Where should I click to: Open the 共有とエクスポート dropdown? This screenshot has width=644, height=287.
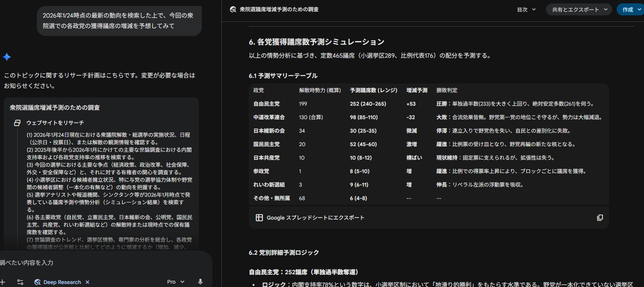(x=579, y=10)
